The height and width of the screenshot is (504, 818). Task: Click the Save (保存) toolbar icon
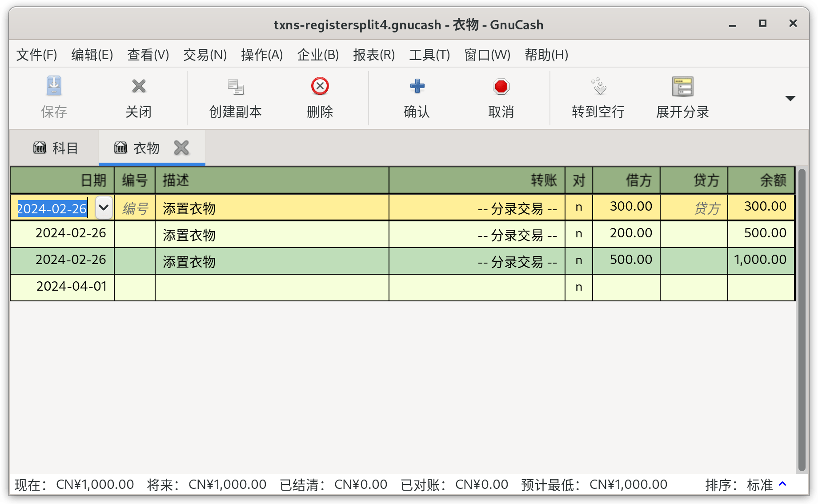(54, 86)
